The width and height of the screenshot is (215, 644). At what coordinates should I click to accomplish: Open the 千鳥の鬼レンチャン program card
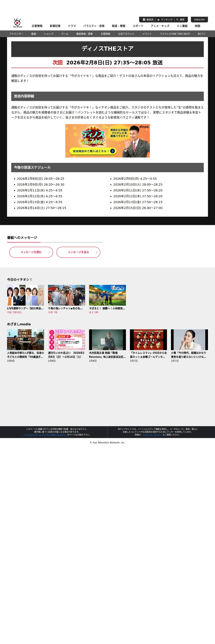pyautogui.click(x=67, y=299)
